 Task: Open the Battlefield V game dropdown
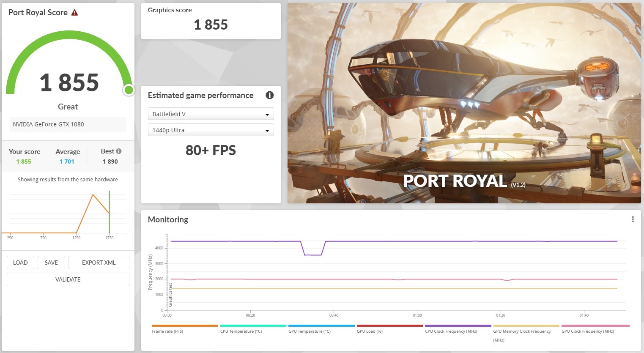(x=211, y=114)
